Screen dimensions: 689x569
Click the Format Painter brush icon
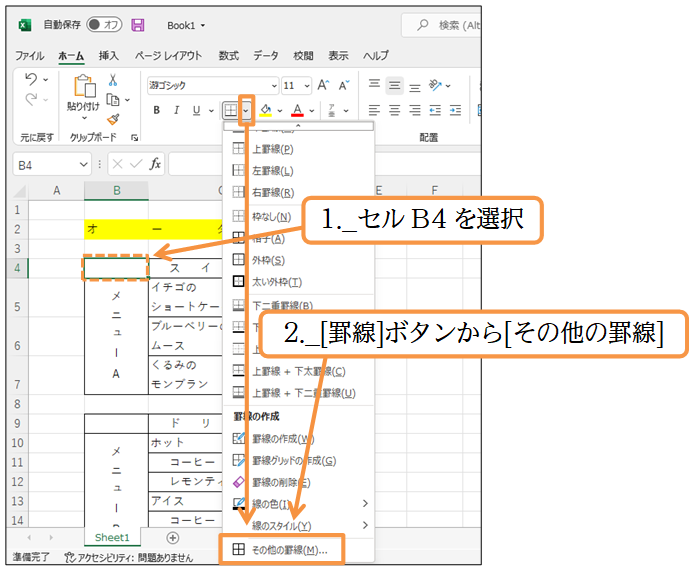[113, 119]
